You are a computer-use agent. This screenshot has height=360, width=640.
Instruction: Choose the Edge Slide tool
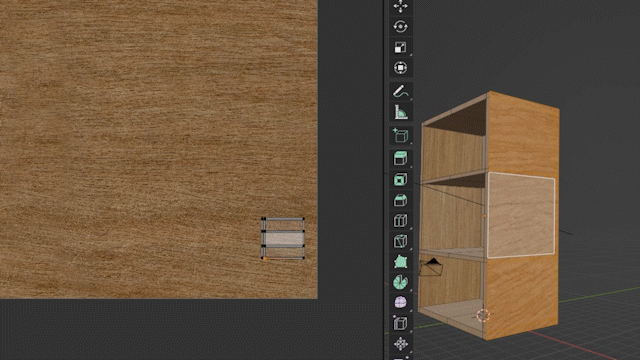(400, 323)
